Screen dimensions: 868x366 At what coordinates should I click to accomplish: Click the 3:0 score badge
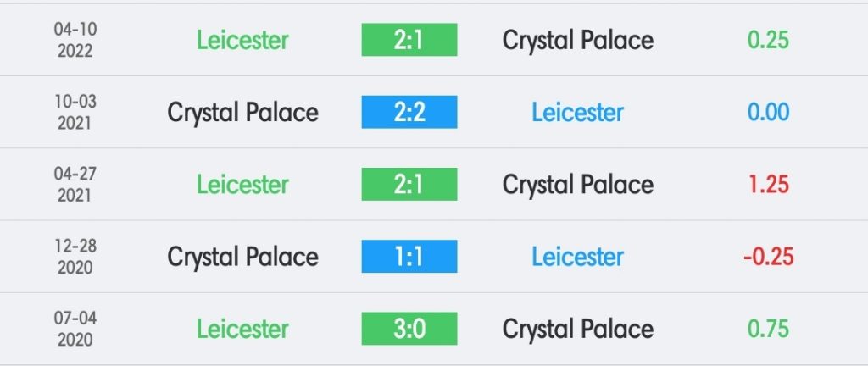pyautogui.click(x=409, y=329)
